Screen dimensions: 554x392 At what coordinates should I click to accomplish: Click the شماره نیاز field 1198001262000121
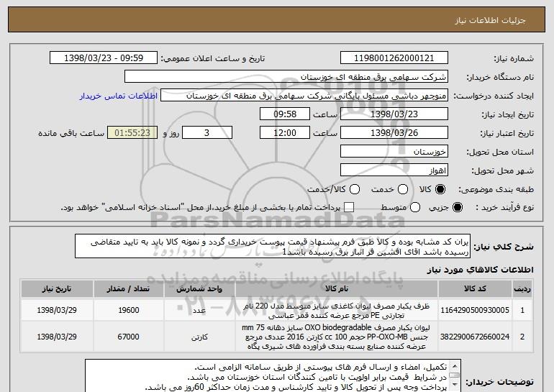[394, 58]
